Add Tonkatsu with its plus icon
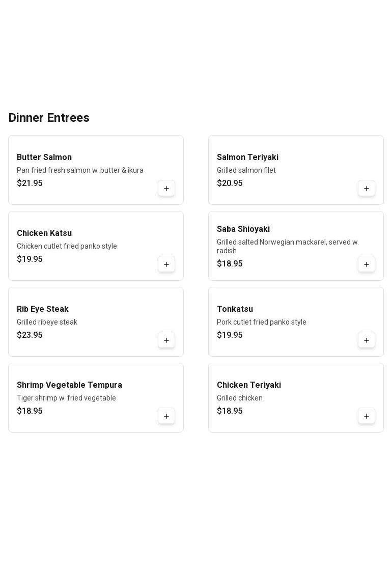 tap(367, 340)
